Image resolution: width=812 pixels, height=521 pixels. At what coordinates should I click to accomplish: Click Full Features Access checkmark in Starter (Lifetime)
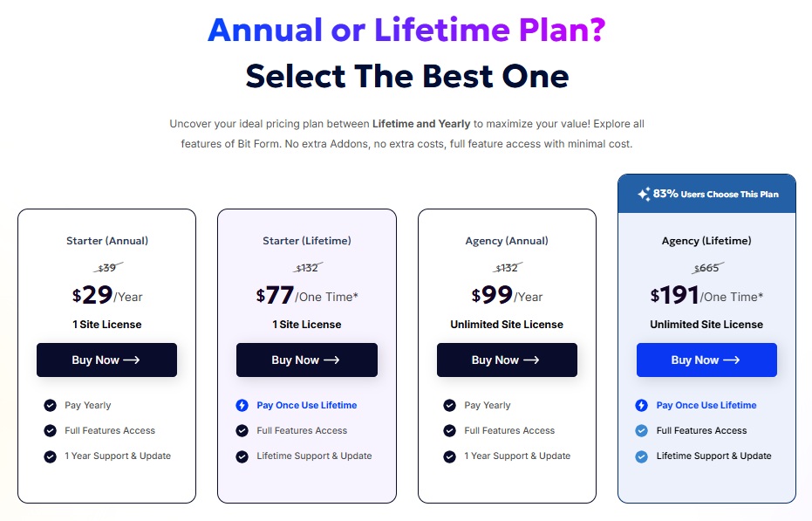pos(242,431)
